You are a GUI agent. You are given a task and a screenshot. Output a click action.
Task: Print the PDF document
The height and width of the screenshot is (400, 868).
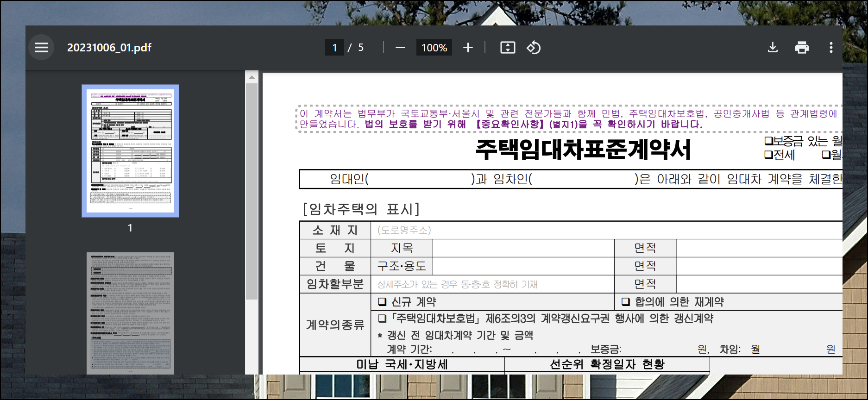802,48
